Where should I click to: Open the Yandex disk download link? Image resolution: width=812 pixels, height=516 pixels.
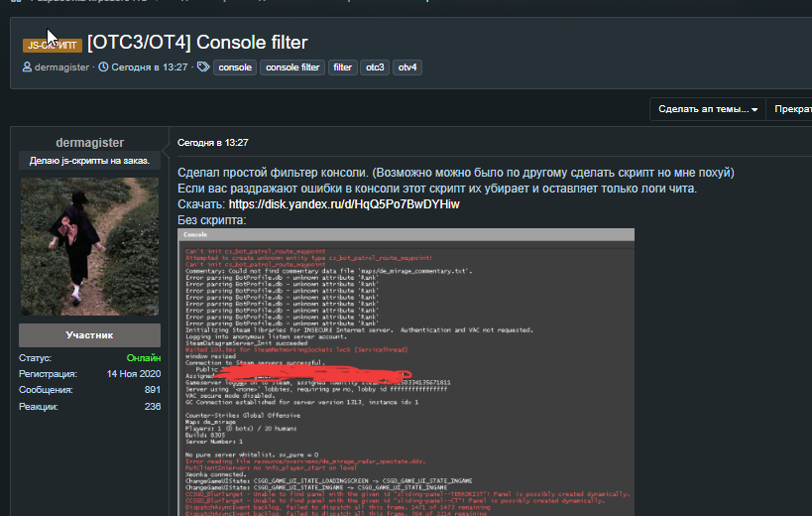point(344,204)
